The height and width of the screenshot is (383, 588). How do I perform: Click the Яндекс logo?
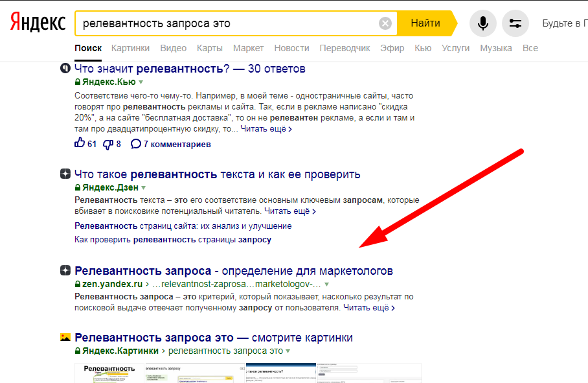[38, 22]
